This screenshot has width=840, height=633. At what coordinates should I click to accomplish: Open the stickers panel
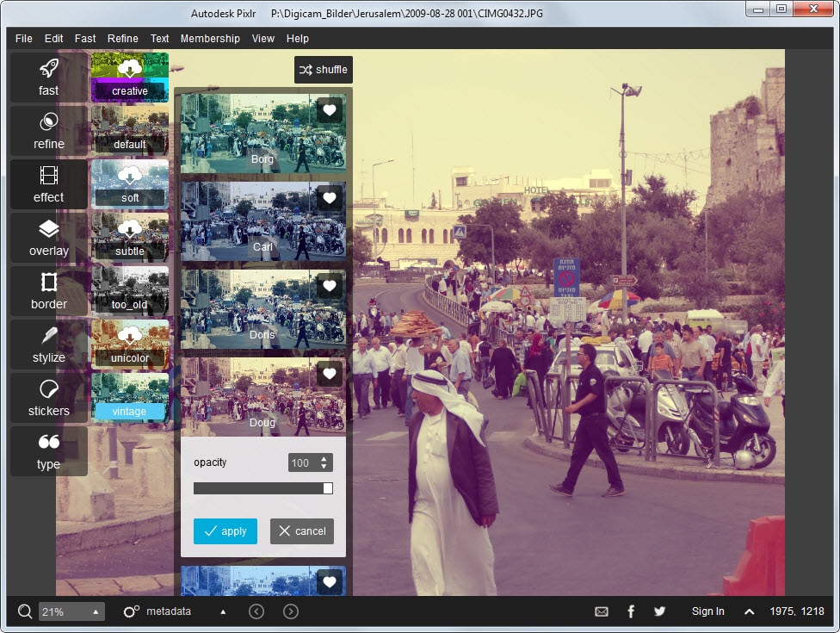coord(49,398)
